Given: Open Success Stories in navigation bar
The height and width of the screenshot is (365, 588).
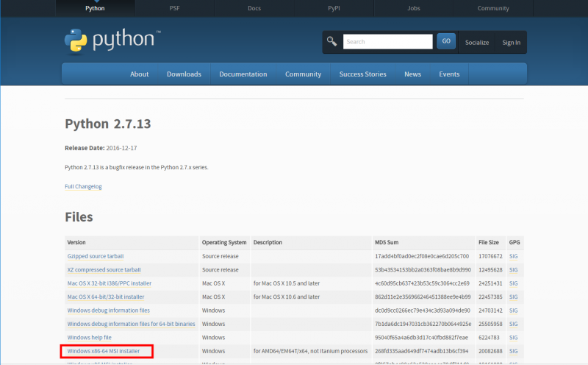Looking at the screenshot, I should 362,74.
